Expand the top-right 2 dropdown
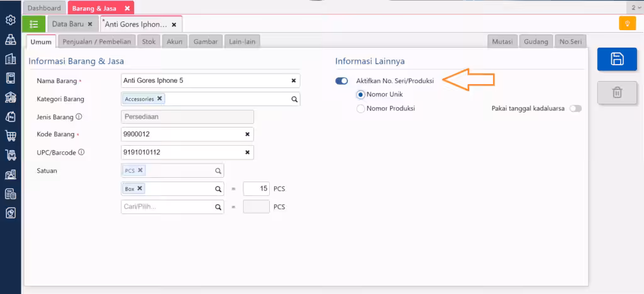The width and height of the screenshot is (644, 294). pos(636,8)
